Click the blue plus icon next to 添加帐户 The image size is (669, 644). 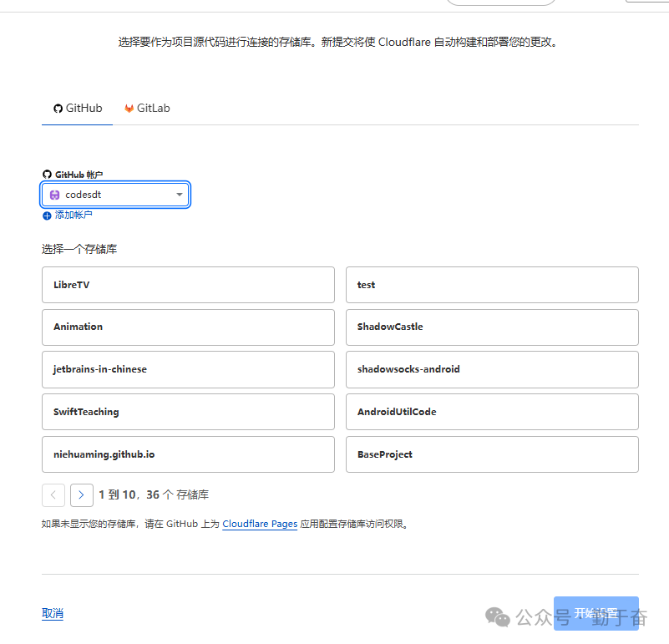(x=47, y=216)
